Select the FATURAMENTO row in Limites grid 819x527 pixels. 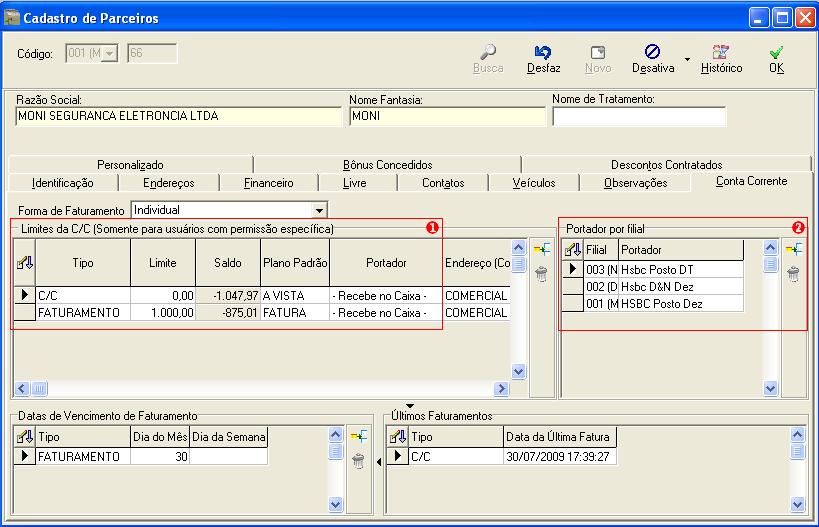pos(80,313)
